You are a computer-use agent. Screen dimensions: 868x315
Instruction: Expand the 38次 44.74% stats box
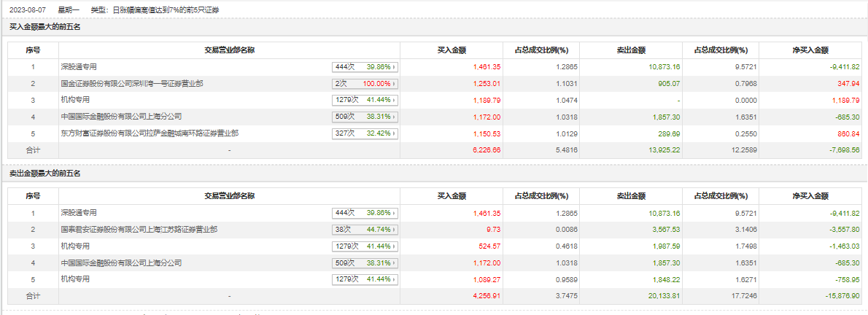click(365, 230)
